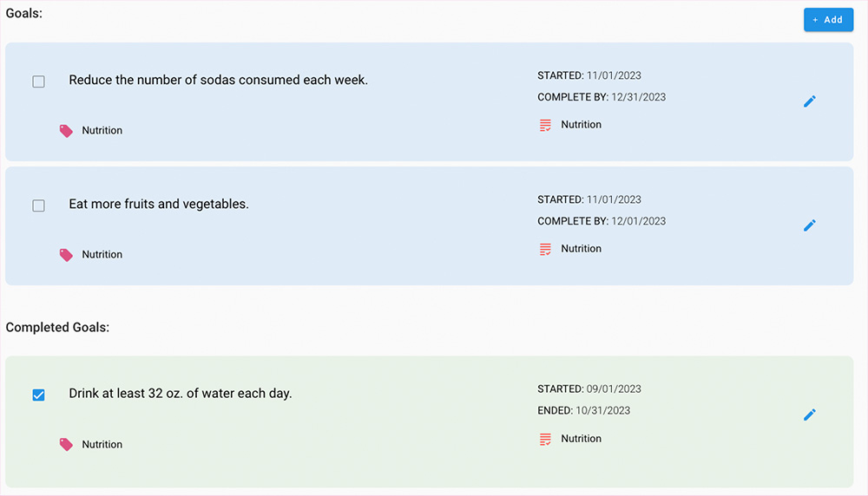This screenshot has height=496, width=868.
Task: Uncheck the completed water goal checkbox
Action: (x=39, y=395)
